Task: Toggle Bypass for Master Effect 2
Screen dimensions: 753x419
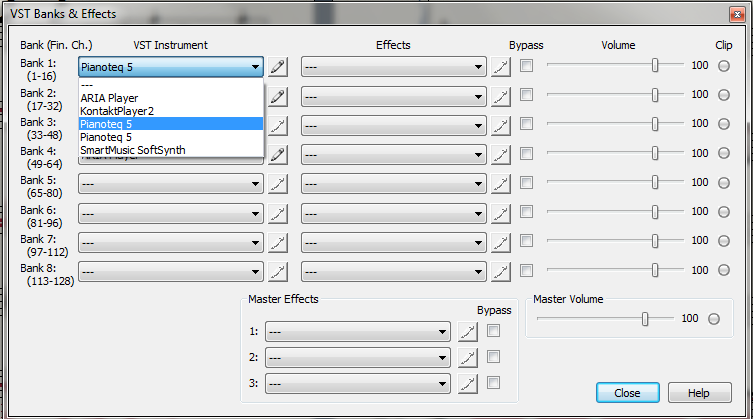Action: (493, 357)
